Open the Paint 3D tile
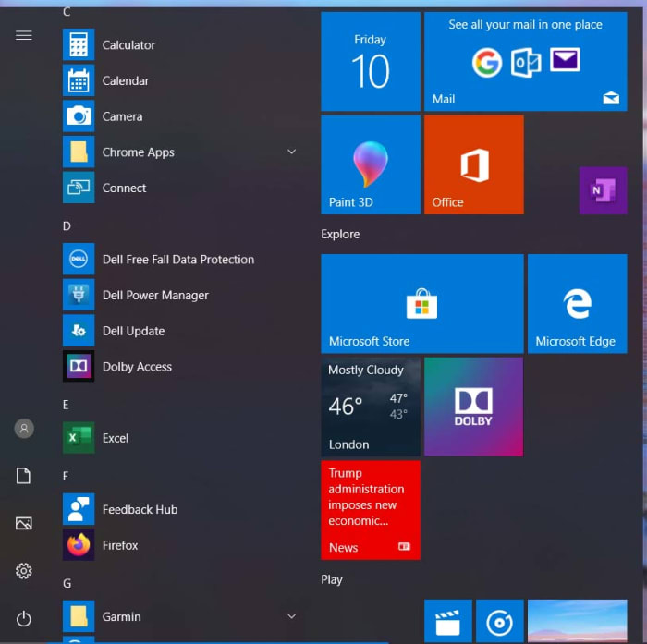The width and height of the screenshot is (647, 644). (x=370, y=164)
